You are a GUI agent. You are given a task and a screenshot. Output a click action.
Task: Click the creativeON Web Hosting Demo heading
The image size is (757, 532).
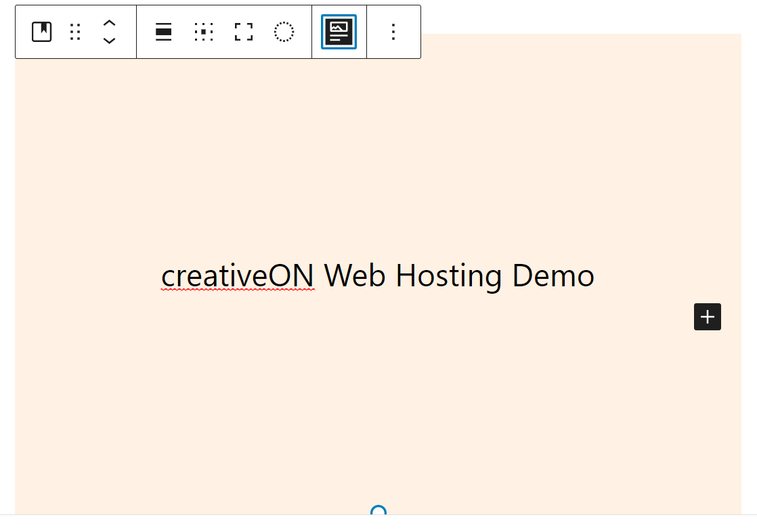[377, 275]
